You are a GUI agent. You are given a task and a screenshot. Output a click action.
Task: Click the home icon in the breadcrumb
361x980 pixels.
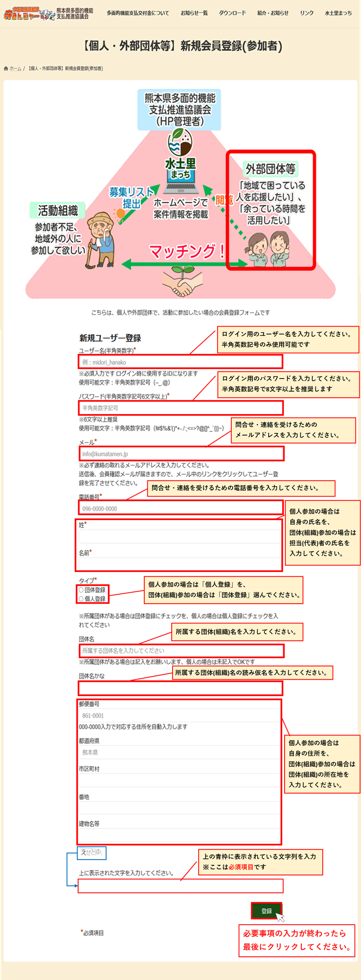click(x=6, y=69)
